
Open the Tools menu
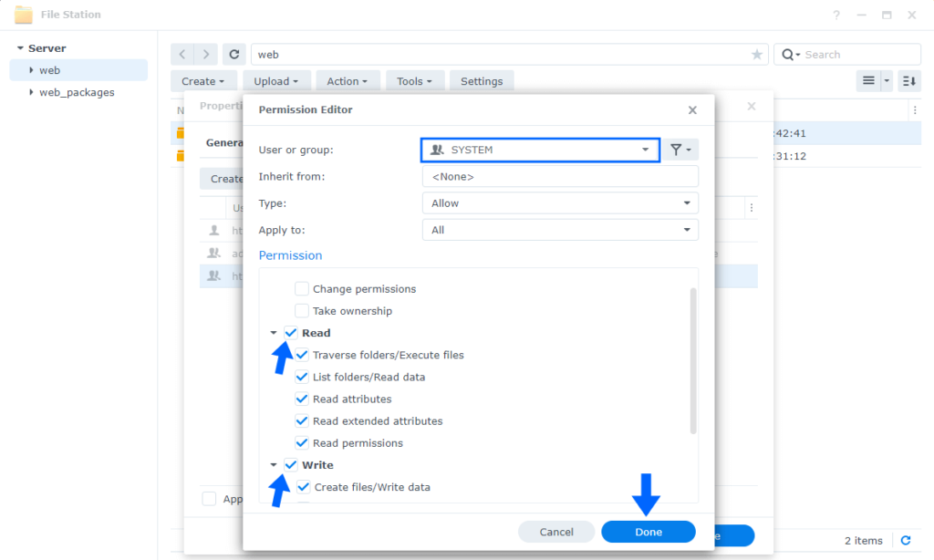pyautogui.click(x=415, y=80)
